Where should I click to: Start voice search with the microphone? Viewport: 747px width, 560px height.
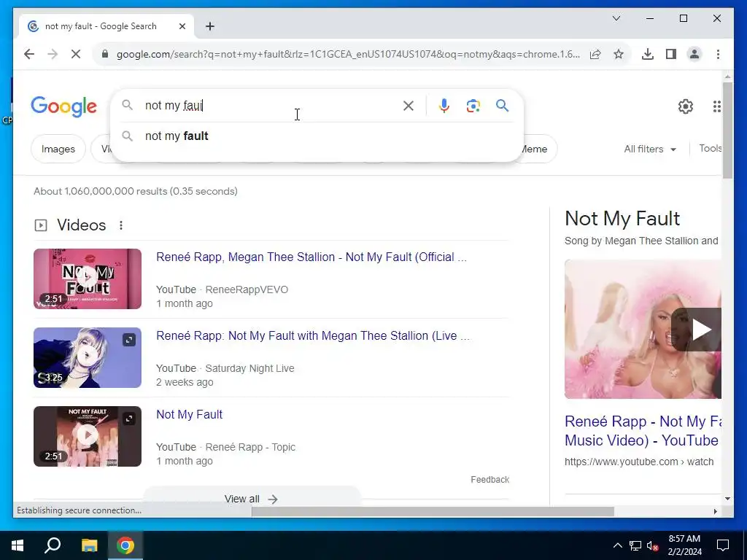click(x=444, y=106)
